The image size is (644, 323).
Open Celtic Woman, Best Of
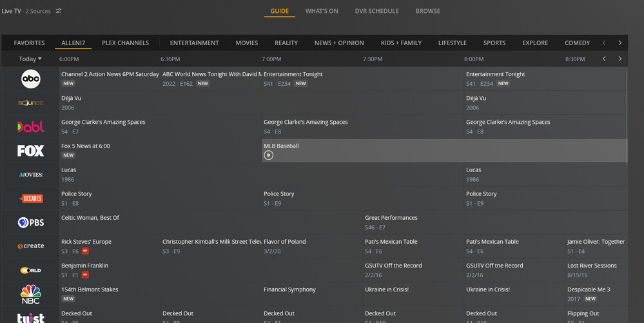(x=211, y=222)
